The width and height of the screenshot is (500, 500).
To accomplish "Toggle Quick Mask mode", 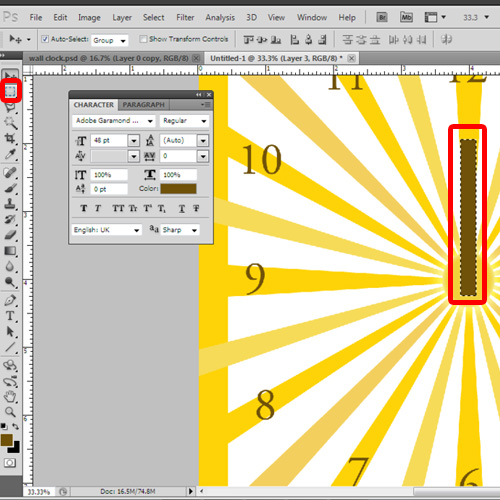I will tap(10, 463).
